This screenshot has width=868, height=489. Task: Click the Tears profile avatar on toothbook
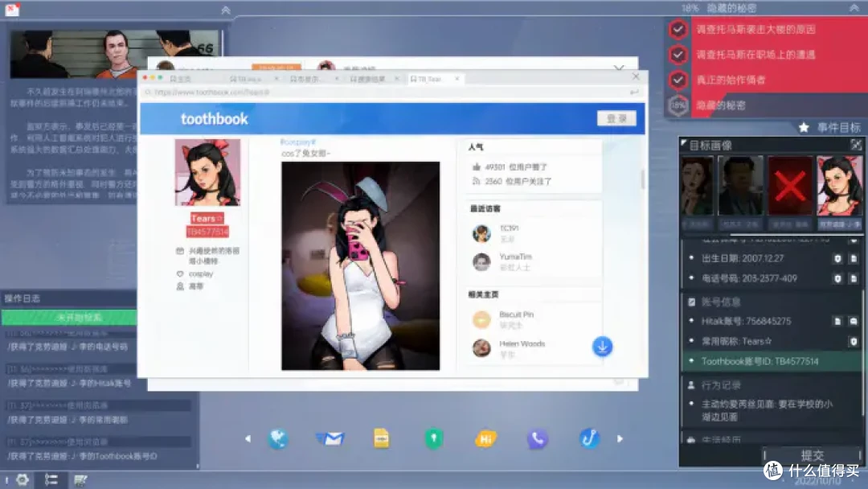[207, 172]
